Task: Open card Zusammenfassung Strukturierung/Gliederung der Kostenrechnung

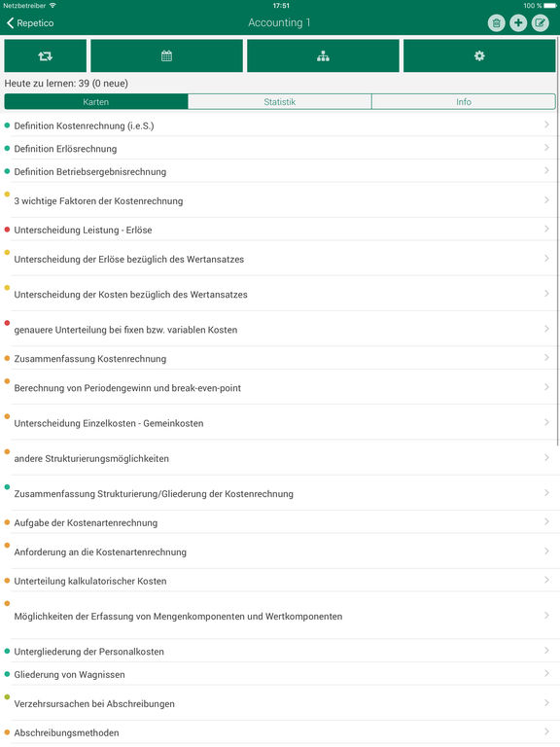Action: [280, 492]
